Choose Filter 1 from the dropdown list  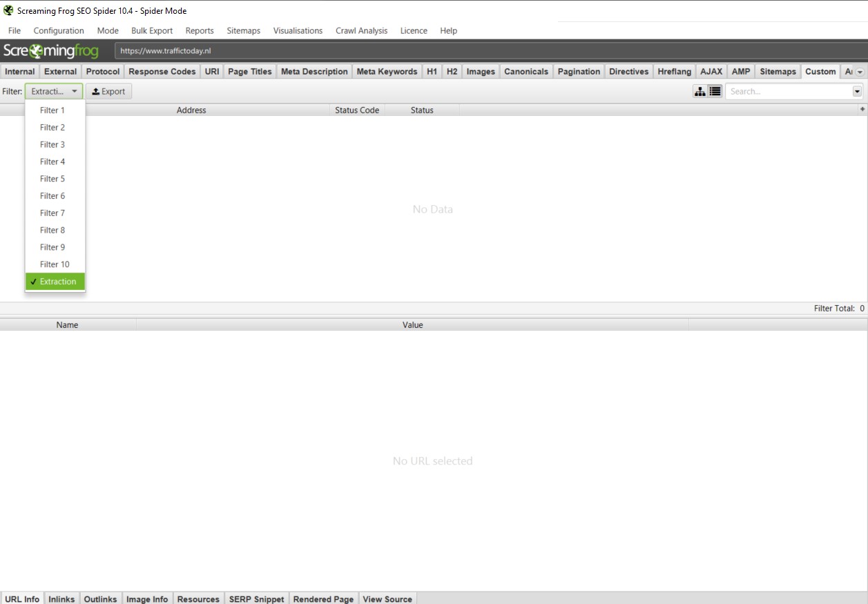(52, 110)
